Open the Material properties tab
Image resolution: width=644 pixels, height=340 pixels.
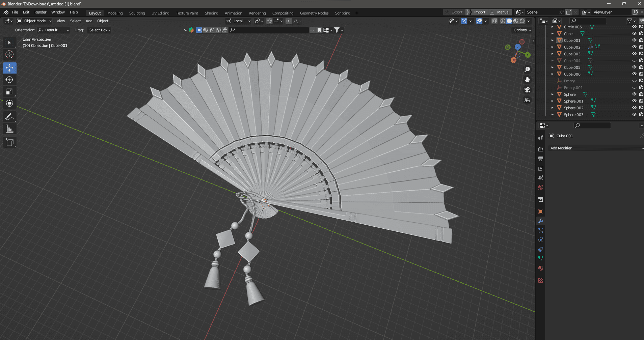[541, 268]
